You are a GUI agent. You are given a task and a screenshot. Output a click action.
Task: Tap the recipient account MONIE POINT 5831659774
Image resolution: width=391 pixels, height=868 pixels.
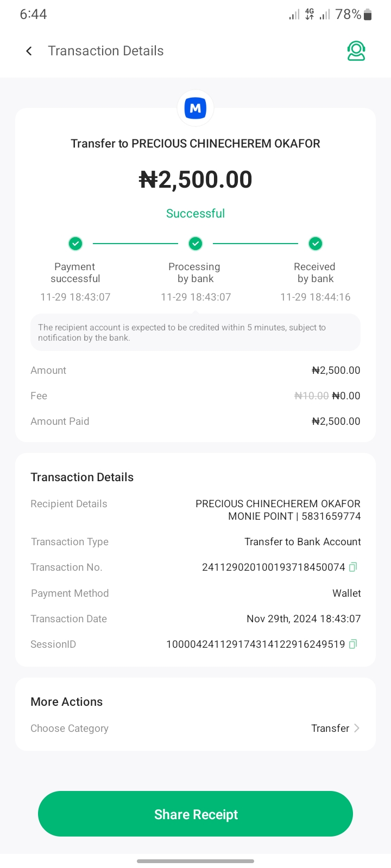[294, 516]
